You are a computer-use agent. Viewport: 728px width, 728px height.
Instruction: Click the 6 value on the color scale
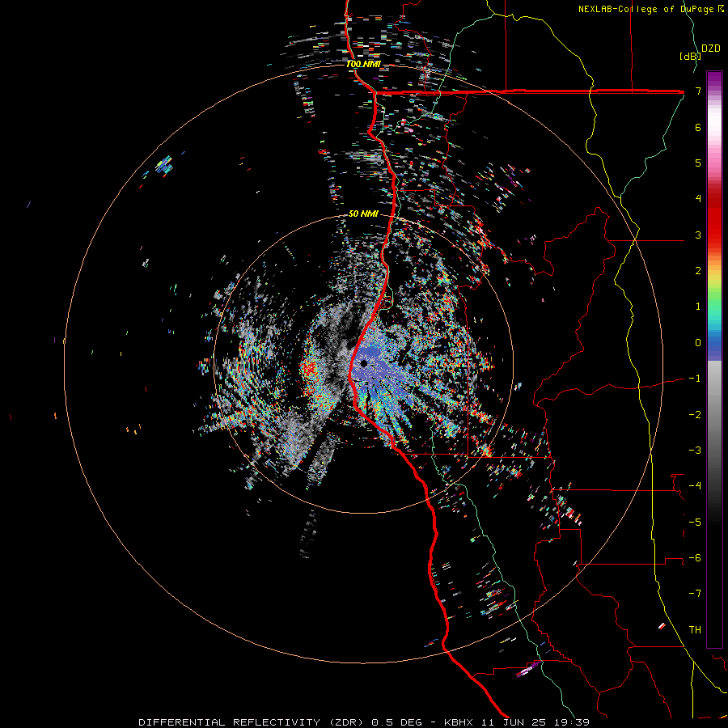point(698,127)
